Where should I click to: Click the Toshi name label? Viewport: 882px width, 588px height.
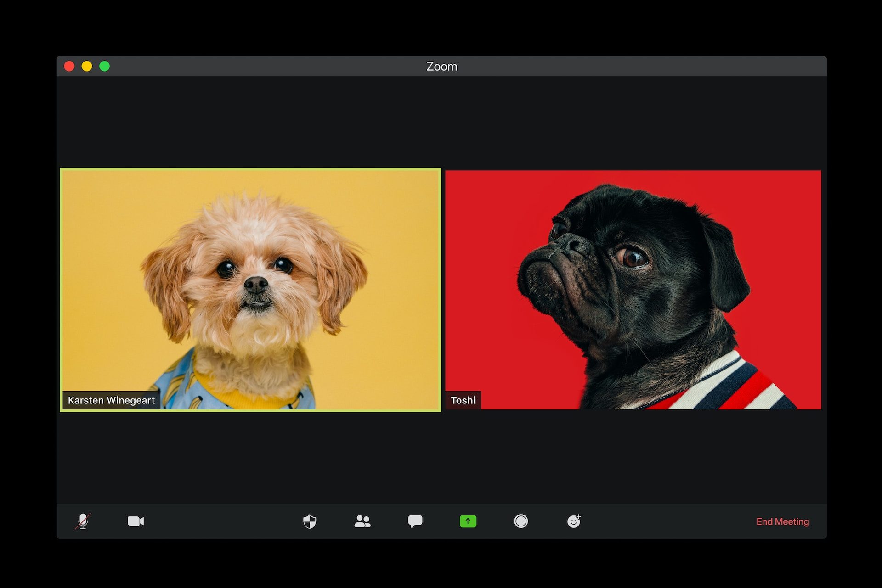(x=463, y=400)
